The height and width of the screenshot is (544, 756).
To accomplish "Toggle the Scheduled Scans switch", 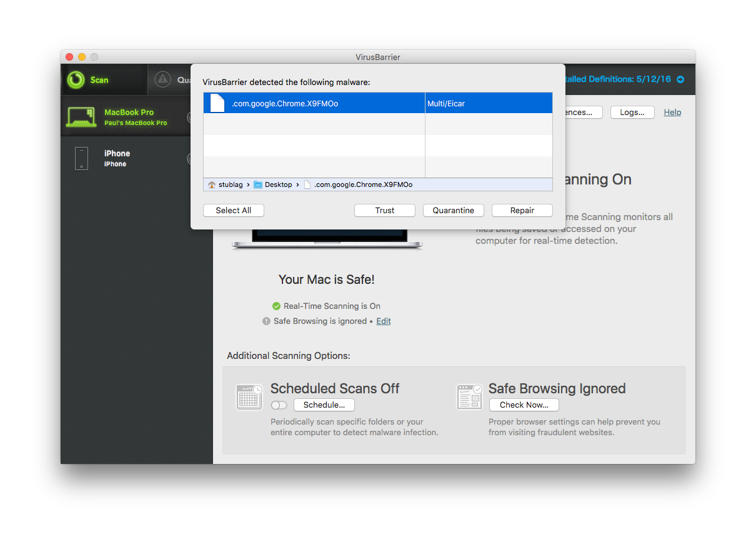I will pos(279,405).
